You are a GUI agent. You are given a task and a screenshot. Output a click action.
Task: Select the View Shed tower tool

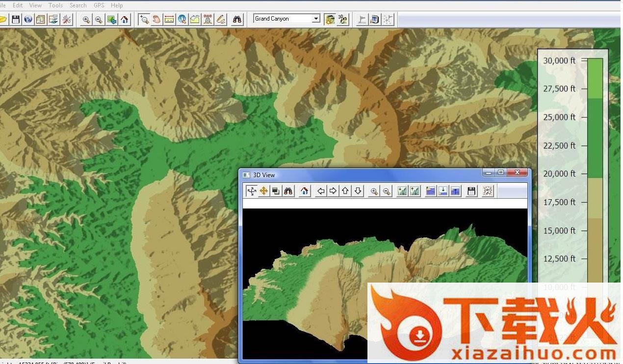point(208,19)
